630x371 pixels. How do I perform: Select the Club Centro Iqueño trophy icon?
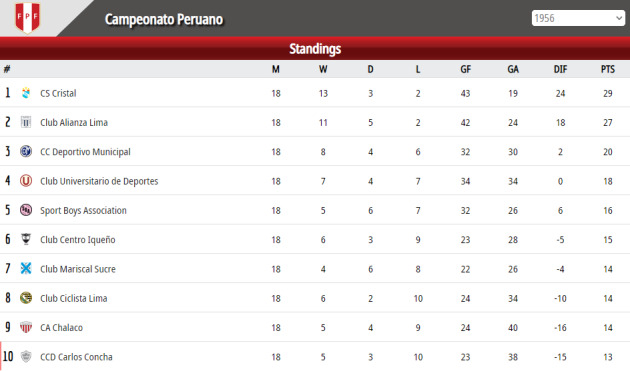[x=26, y=239]
